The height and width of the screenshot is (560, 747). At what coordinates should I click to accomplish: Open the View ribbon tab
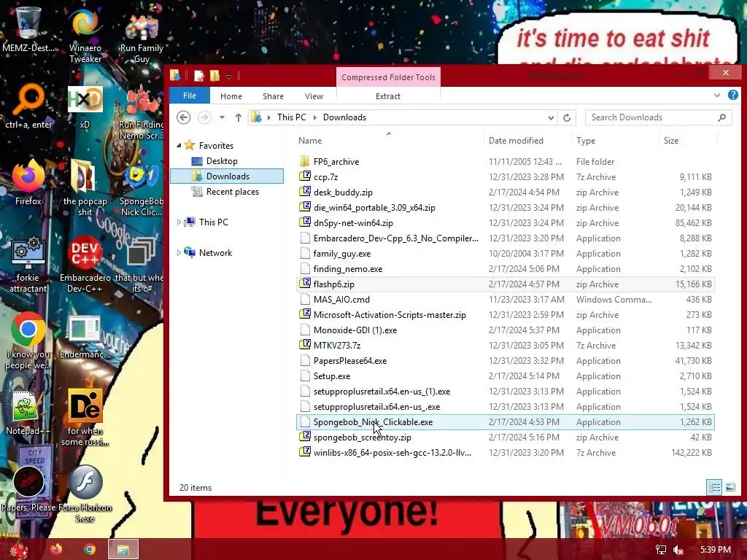pos(314,96)
